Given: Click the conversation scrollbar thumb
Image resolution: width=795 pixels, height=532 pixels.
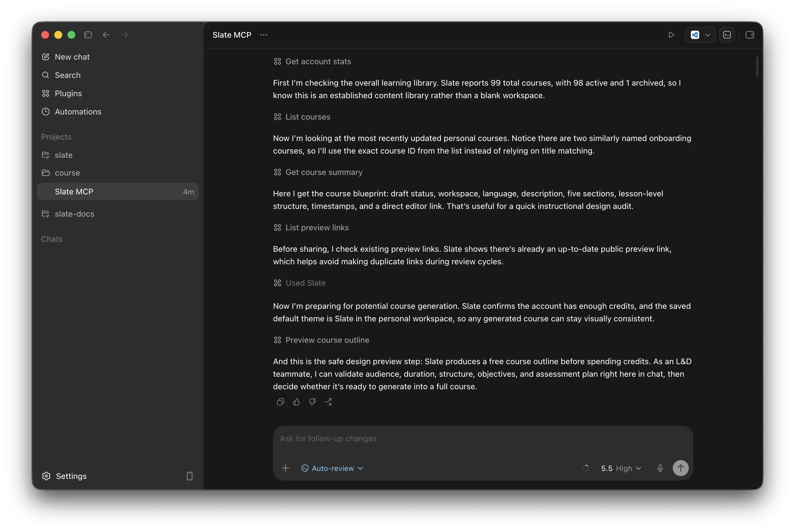Looking at the screenshot, I should click(757, 66).
